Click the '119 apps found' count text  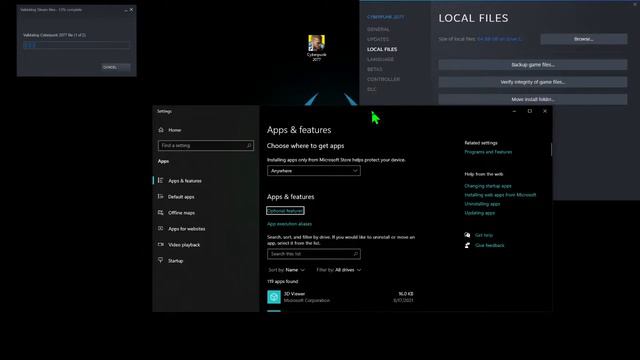282,281
